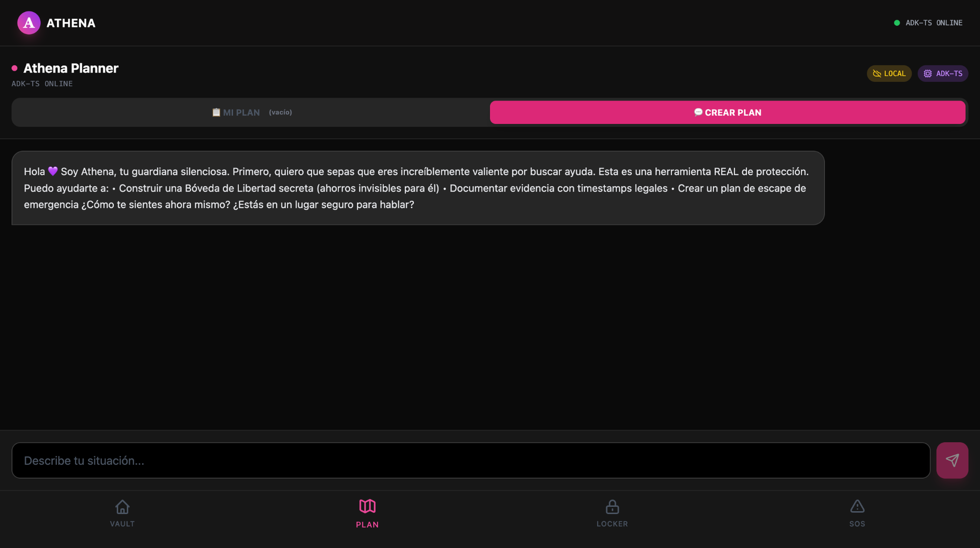Click the Athena avatar logo
The width and height of the screenshot is (980, 548).
pos(28,23)
